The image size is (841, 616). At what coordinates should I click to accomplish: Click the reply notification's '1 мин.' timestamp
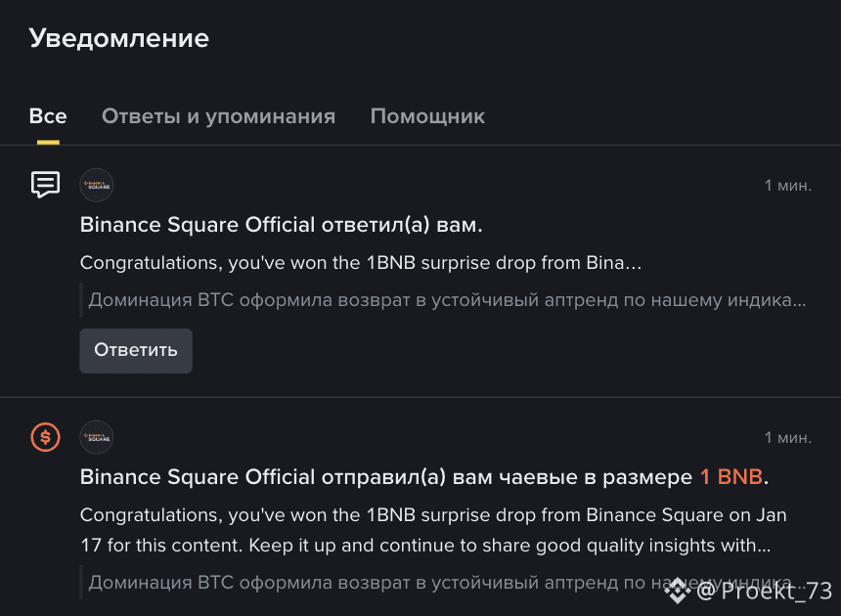[787, 186]
